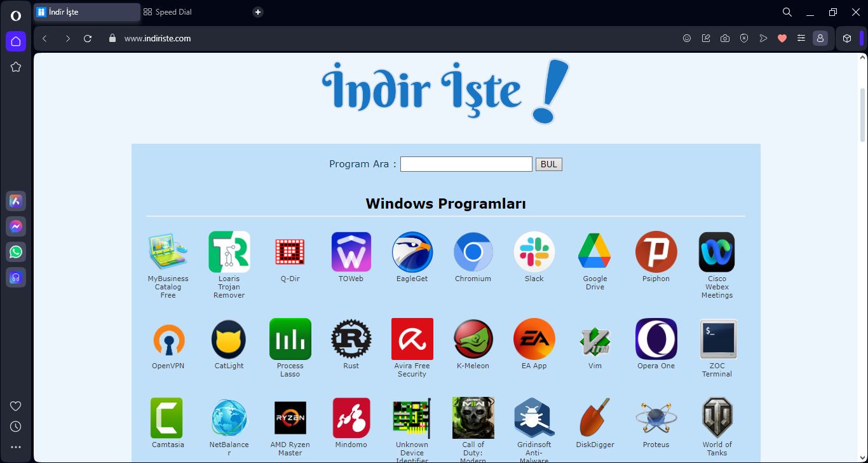Screen dimensions: 868x463
Task: Open the Rust gear icon
Action: [x=351, y=339]
